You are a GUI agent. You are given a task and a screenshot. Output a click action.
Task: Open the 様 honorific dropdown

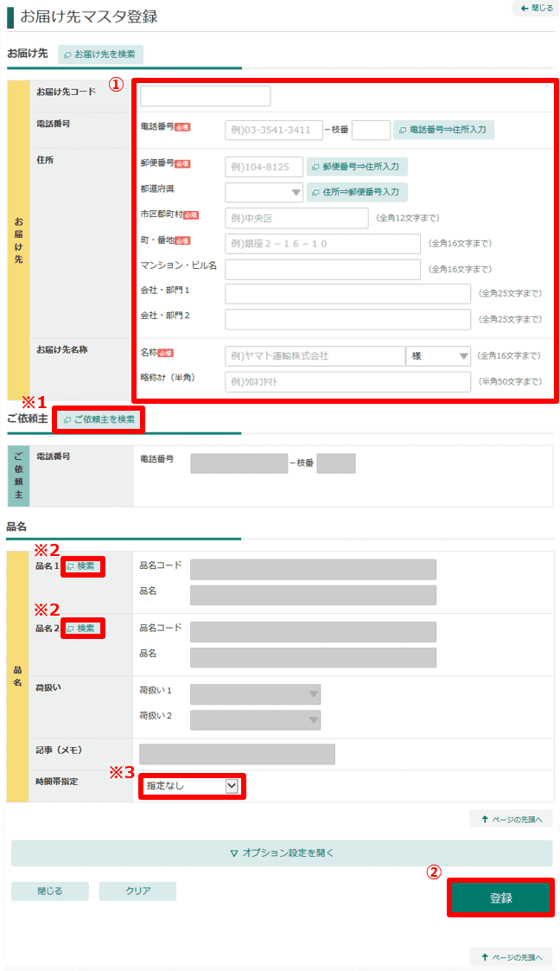(x=438, y=356)
